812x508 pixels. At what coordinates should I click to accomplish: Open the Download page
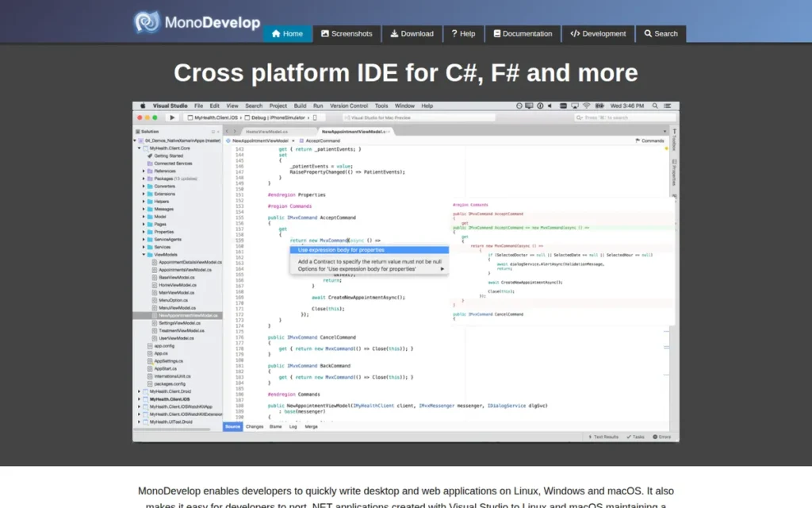pos(412,33)
